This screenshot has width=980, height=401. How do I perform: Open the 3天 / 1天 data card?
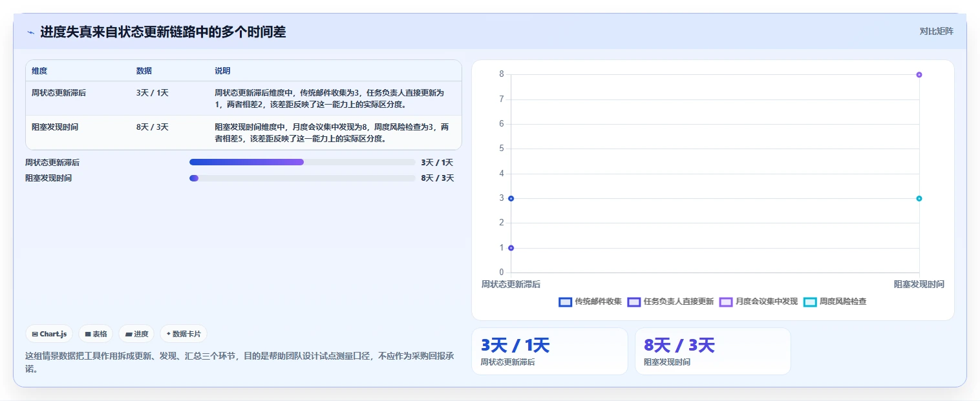[x=549, y=351]
